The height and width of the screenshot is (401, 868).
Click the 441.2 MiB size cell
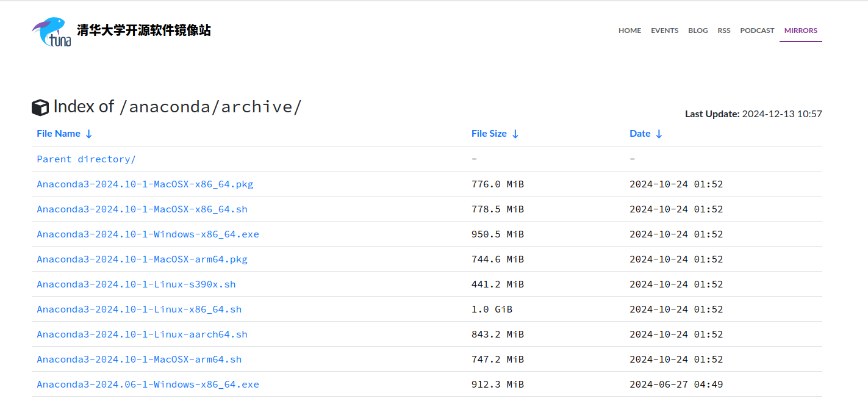(x=498, y=284)
